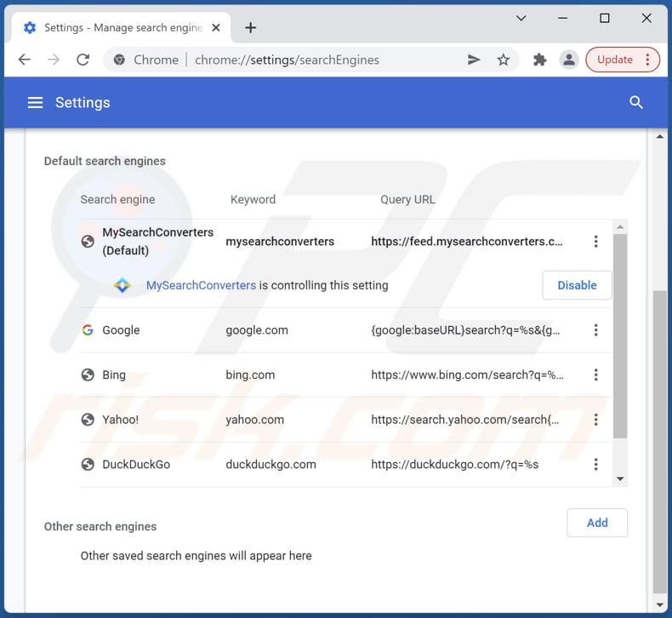
Task: Click the list scrollbar up arrow
Action: pos(620,227)
